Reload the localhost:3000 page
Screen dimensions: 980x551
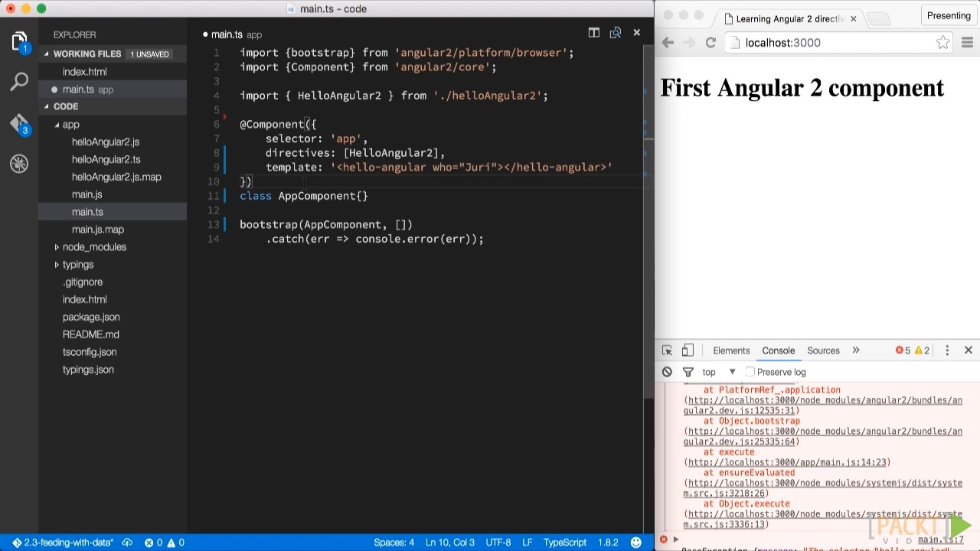click(710, 43)
